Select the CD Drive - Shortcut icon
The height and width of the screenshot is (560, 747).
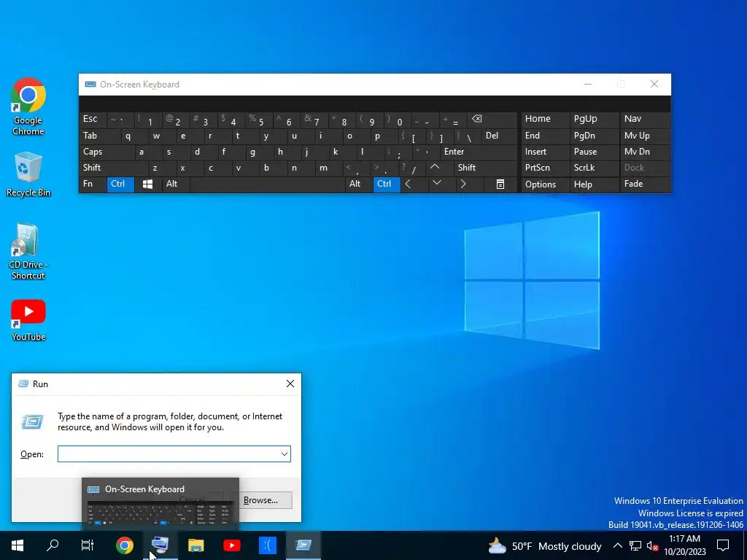[28, 252]
